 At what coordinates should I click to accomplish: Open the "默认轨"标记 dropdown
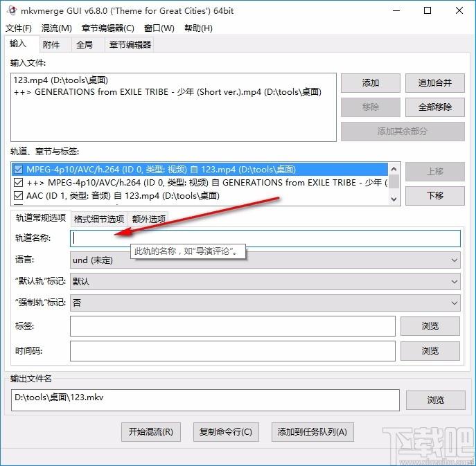265,282
